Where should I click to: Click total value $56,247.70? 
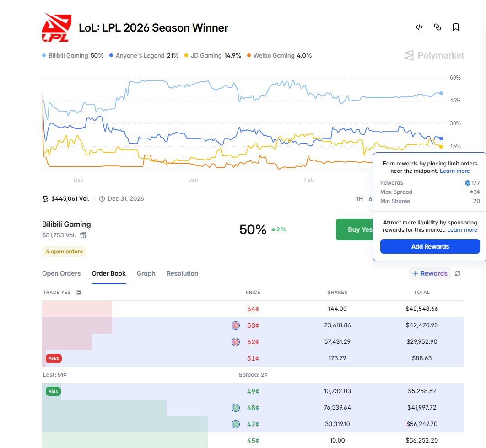click(x=421, y=424)
